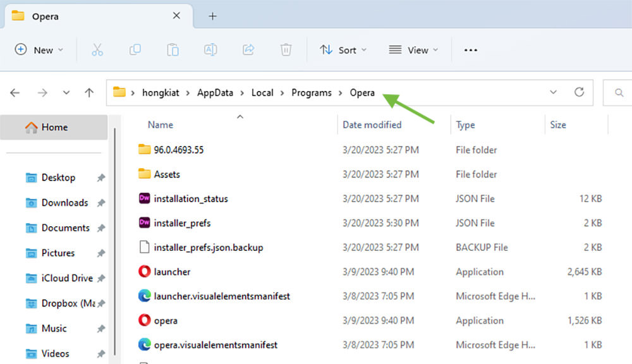Open Home in navigation pane
Image resolution: width=632 pixels, height=364 pixels.
tap(54, 128)
